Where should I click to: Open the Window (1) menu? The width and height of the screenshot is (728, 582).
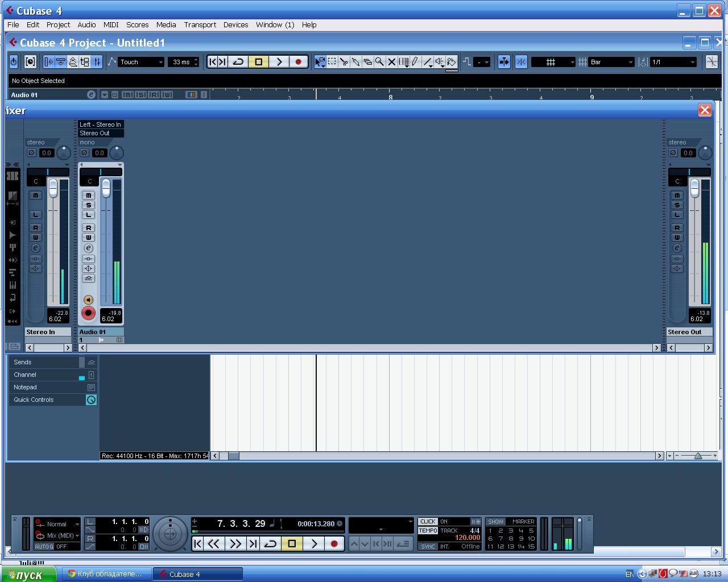click(275, 24)
